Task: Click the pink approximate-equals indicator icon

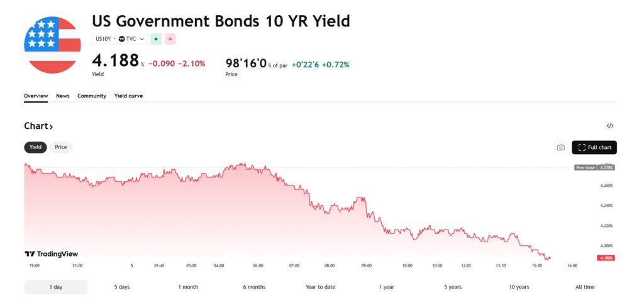Action: click(x=170, y=39)
